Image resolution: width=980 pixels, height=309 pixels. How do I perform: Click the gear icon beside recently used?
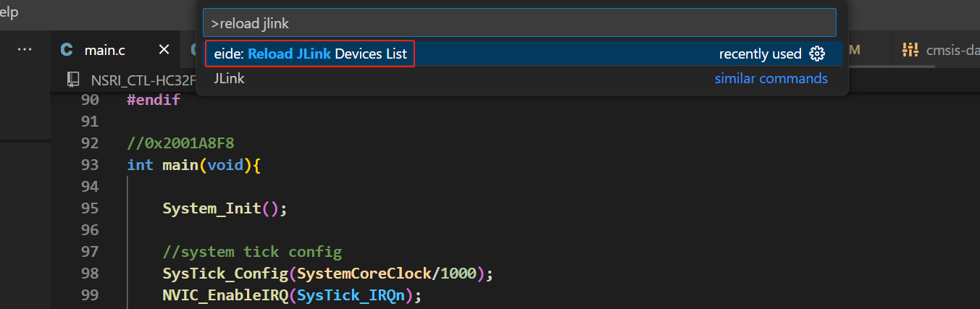[818, 54]
